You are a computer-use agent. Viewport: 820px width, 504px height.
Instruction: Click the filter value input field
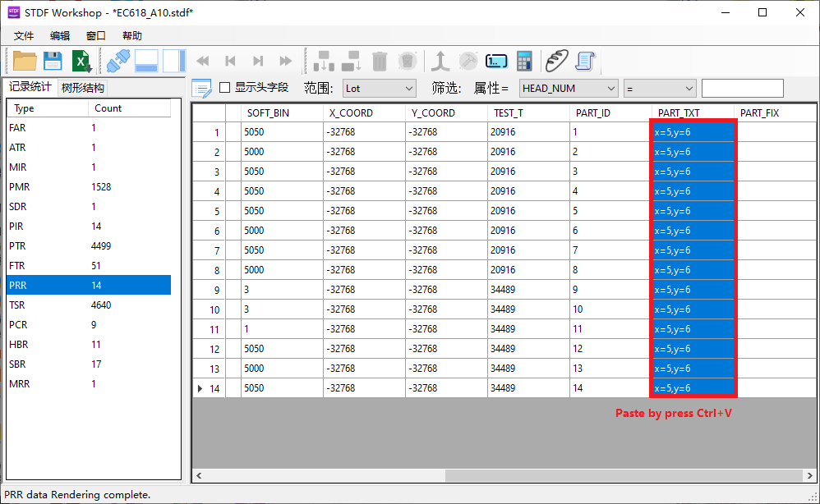[x=742, y=88]
